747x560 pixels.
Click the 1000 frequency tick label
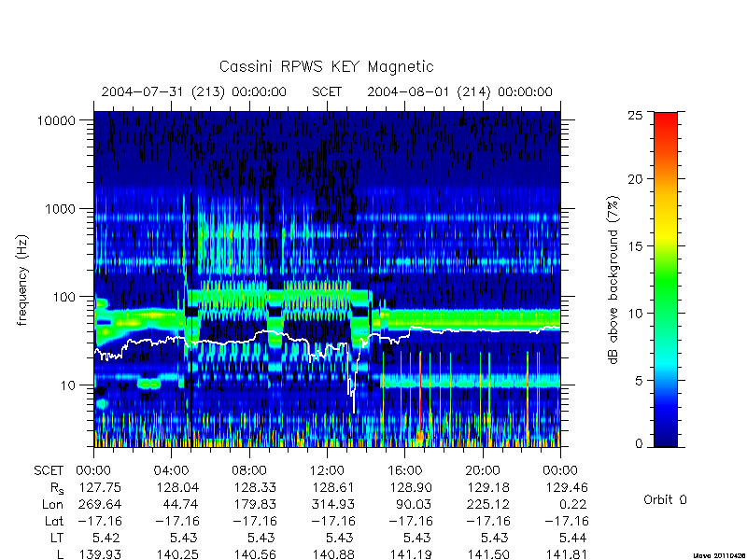pyautogui.click(x=61, y=209)
